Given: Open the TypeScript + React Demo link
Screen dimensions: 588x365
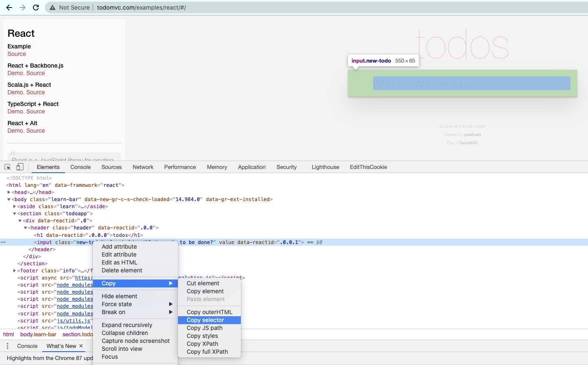Looking at the screenshot, I should (15, 111).
